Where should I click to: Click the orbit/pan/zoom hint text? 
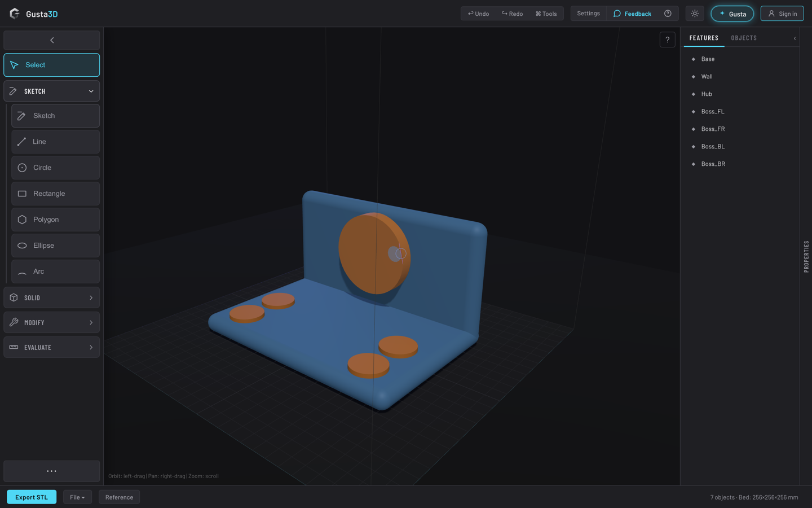pos(164,476)
